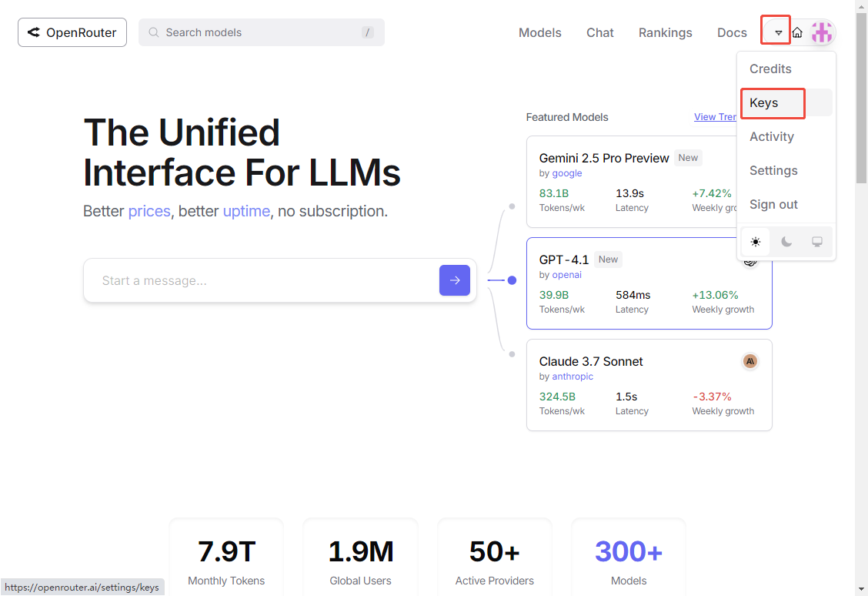This screenshot has width=868, height=596.
Task: Switch to light theme sun icon
Action: click(x=756, y=242)
